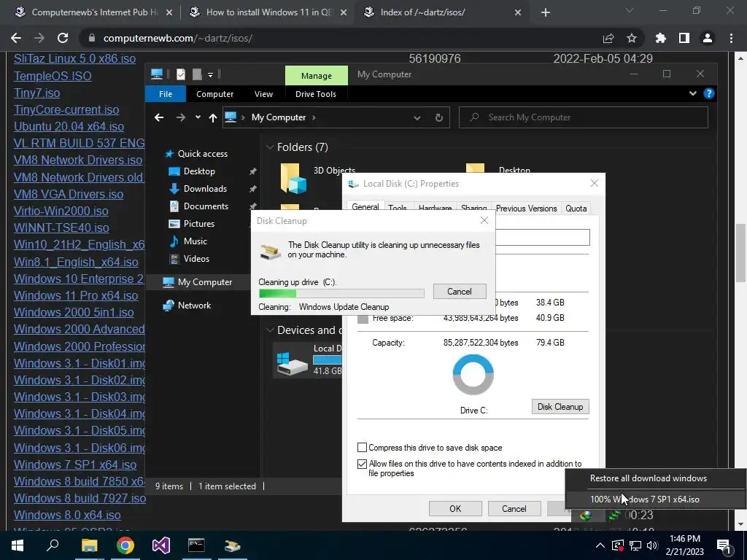Image resolution: width=747 pixels, height=560 pixels.
Task: Open TempleOS.ISO link
Action: point(53,76)
